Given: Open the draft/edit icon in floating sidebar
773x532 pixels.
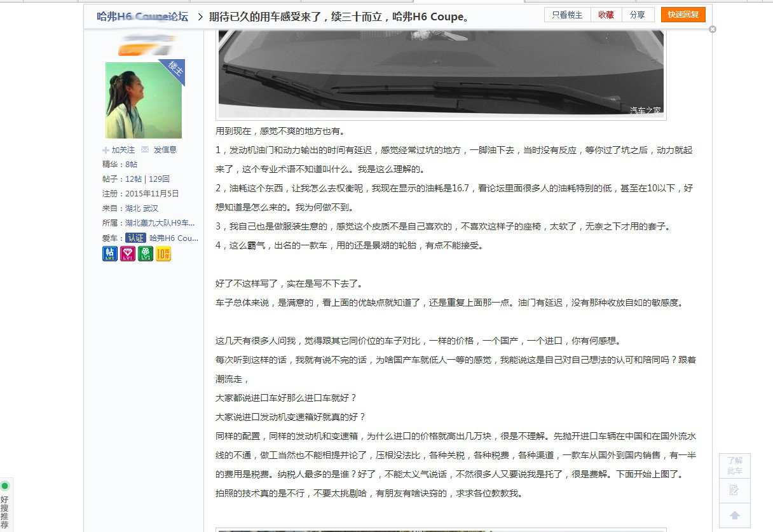Looking at the screenshot, I should [x=734, y=491].
